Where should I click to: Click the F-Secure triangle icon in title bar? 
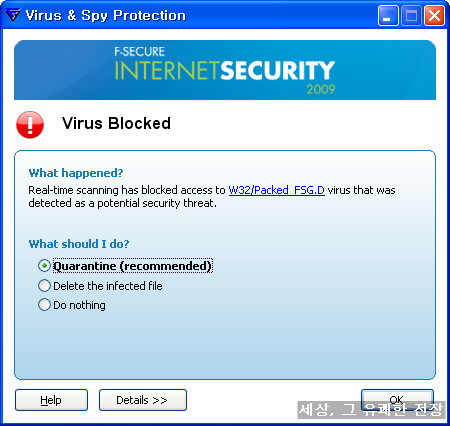click(x=13, y=15)
